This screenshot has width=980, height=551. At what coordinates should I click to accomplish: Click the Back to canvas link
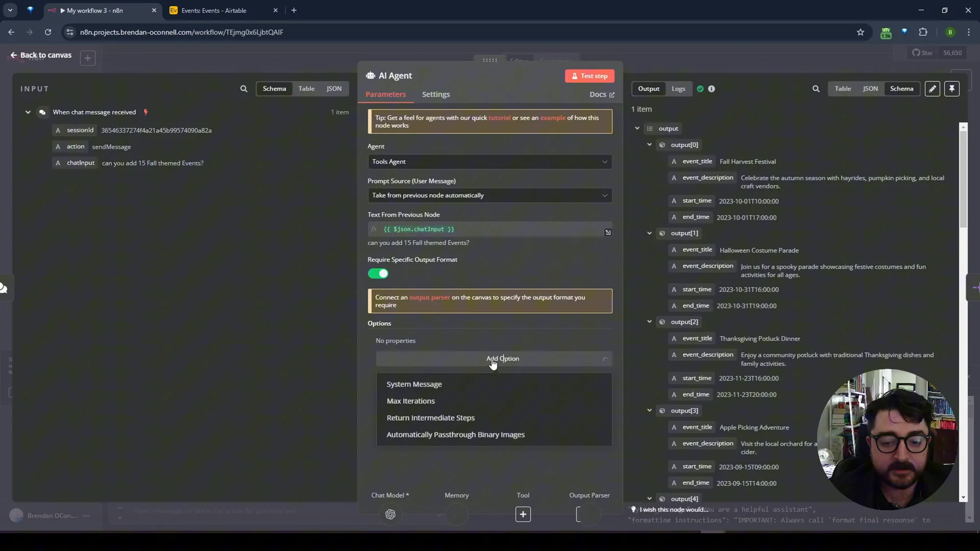(x=41, y=55)
